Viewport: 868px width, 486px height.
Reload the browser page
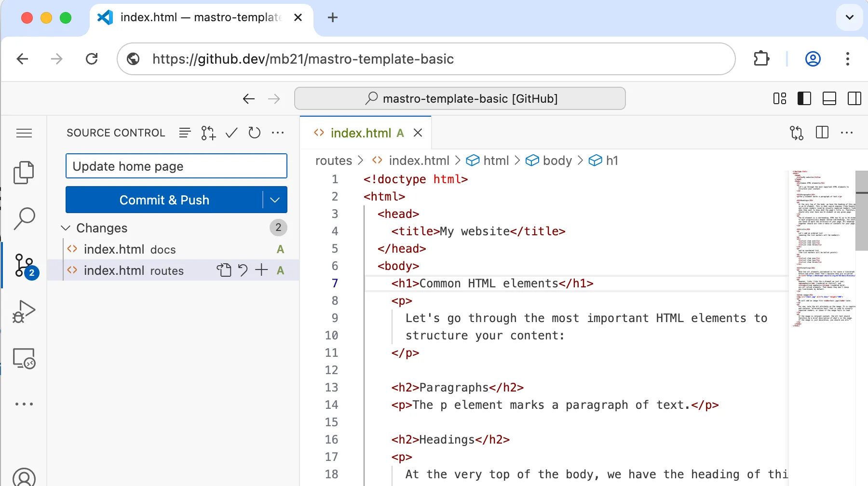(92, 59)
